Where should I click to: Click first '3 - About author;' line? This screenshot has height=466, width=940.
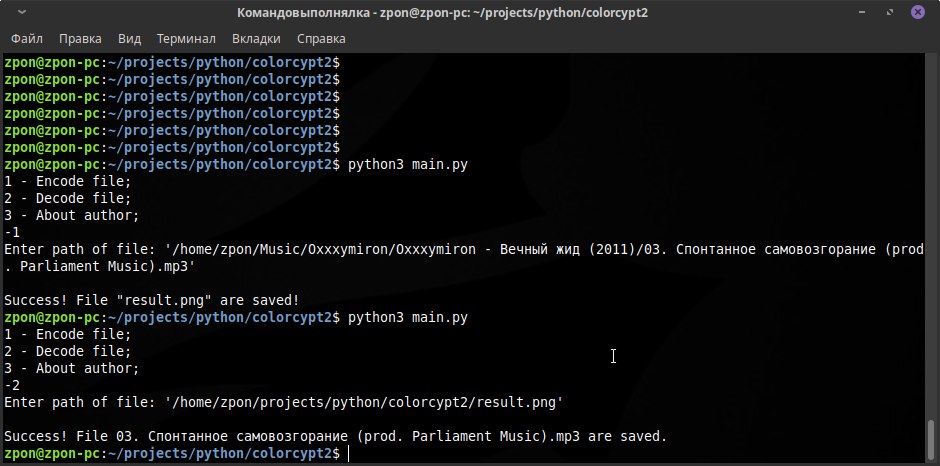[72, 215]
